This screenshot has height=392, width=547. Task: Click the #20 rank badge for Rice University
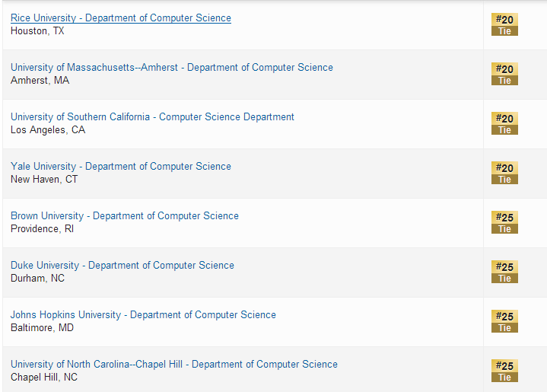[504, 24]
